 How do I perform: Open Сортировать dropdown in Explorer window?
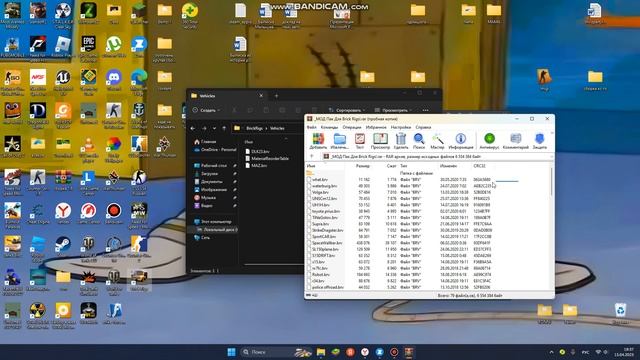[348, 110]
